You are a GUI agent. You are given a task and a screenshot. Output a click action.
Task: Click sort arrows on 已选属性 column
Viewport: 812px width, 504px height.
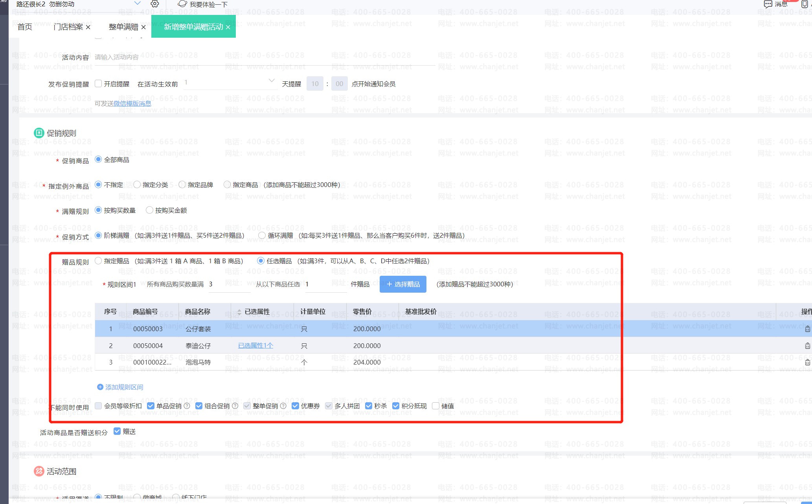239,312
